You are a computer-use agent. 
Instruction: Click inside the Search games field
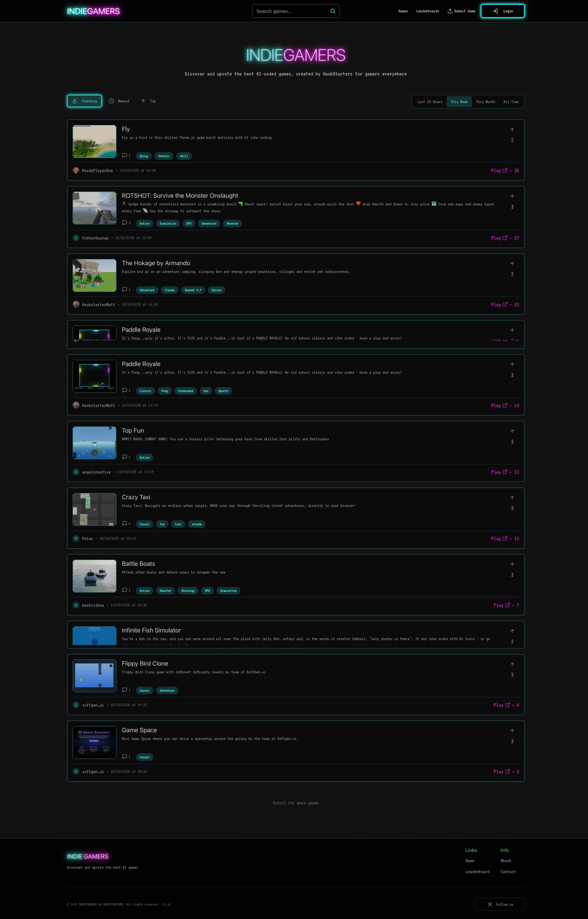[x=292, y=11]
